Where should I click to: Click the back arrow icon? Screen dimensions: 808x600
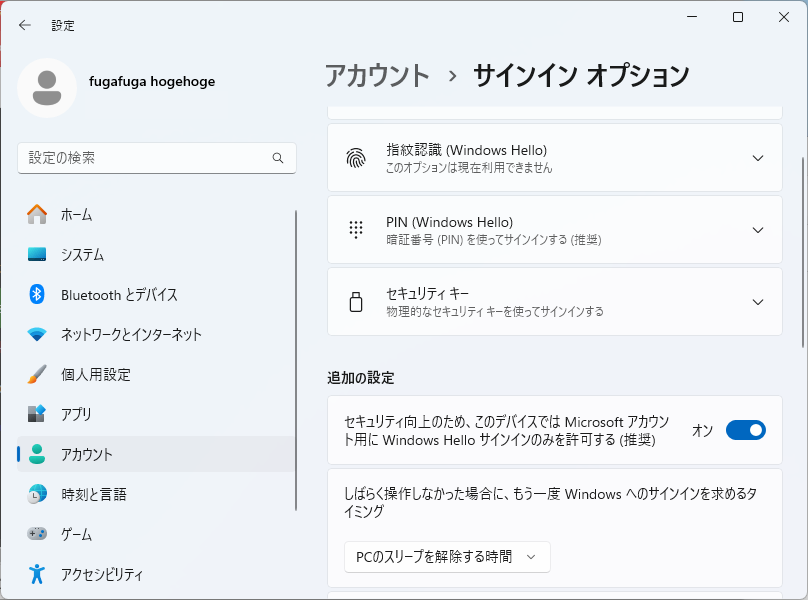point(25,25)
